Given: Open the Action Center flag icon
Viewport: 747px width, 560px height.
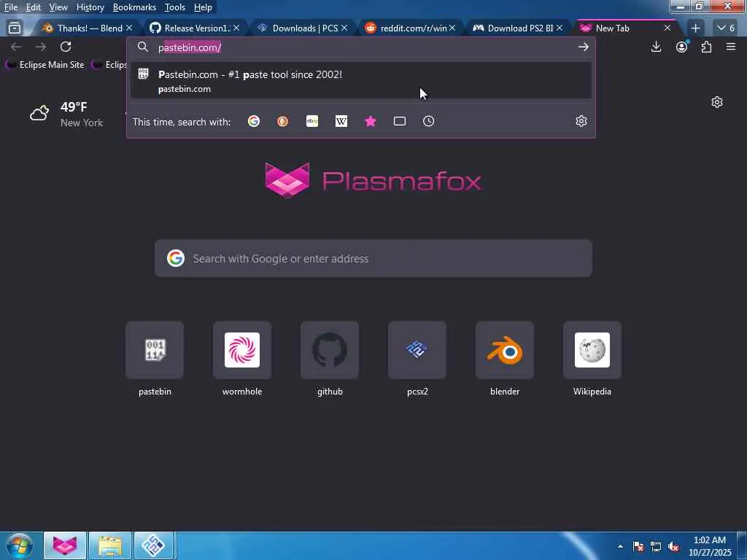Looking at the screenshot, I should [x=638, y=547].
